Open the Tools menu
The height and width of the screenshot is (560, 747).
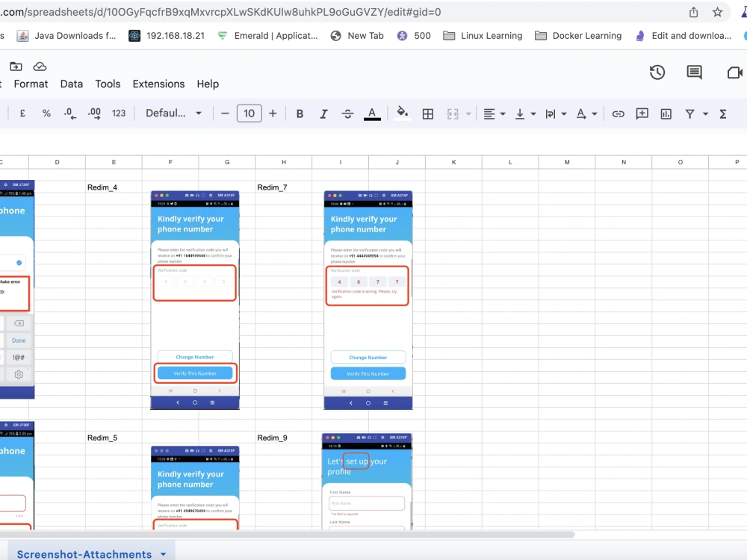click(108, 84)
